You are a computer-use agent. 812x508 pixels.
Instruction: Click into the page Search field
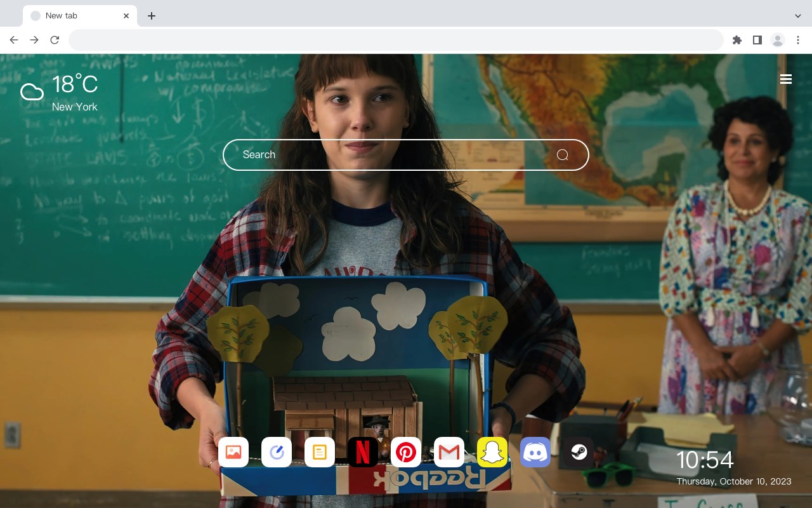coord(406,155)
